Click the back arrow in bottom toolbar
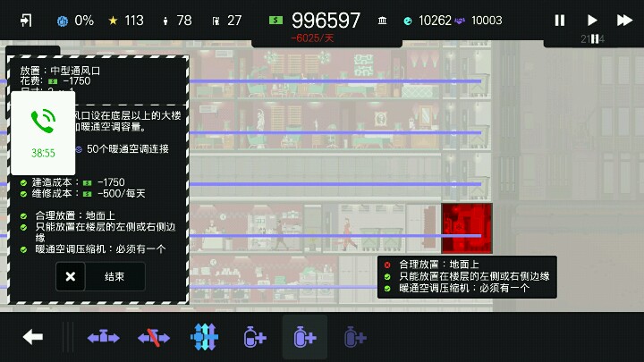The image size is (644, 362). tap(33, 337)
